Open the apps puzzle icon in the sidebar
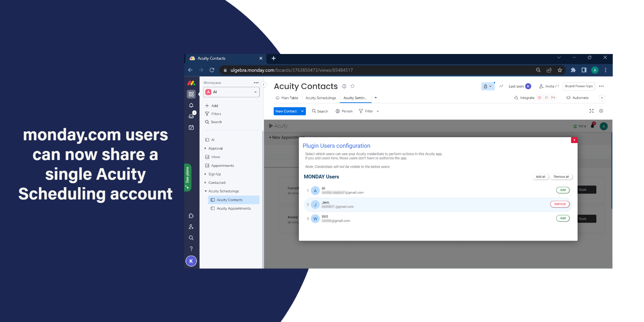Screen dimensions: 644x322 pos(191,216)
